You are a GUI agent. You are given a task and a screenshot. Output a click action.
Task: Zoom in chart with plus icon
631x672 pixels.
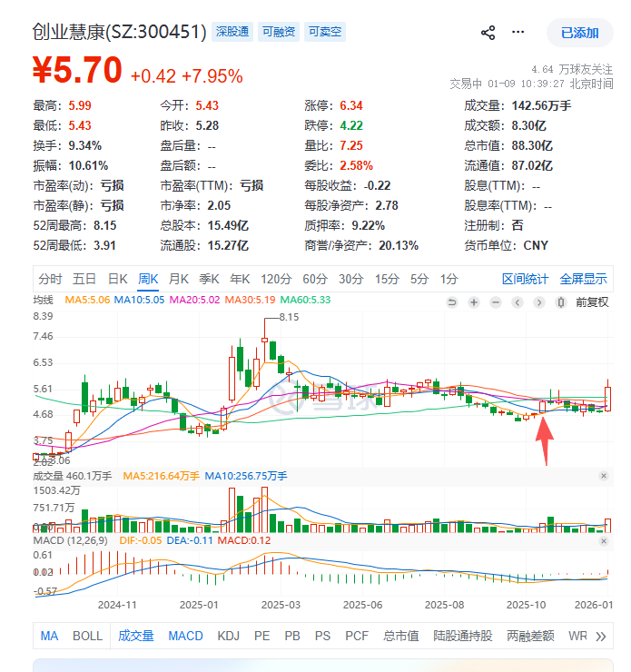pos(474,302)
